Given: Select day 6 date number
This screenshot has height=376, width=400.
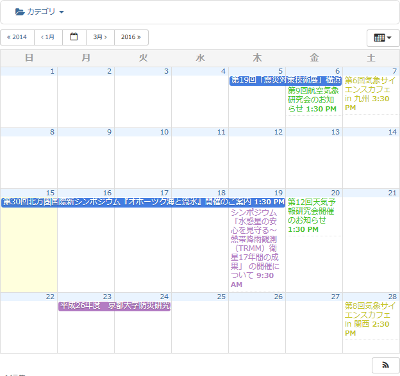Looking at the screenshot, I should [x=337, y=71].
